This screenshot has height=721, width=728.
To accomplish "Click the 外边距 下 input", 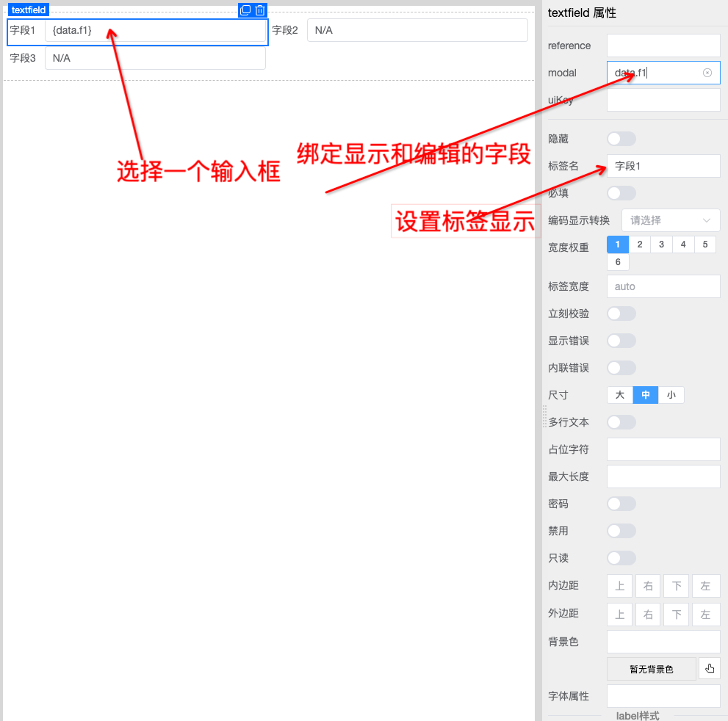I will click(677, 615).
